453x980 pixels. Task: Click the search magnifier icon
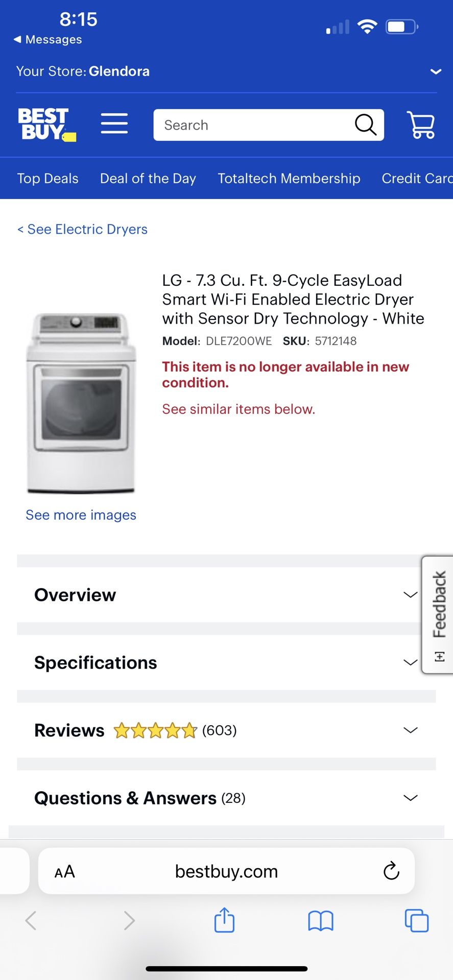[365, 125]
